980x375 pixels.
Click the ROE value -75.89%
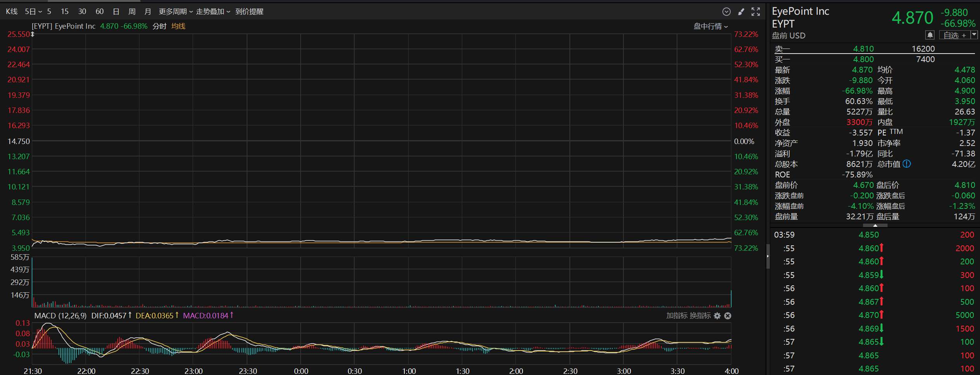[857, 175]
